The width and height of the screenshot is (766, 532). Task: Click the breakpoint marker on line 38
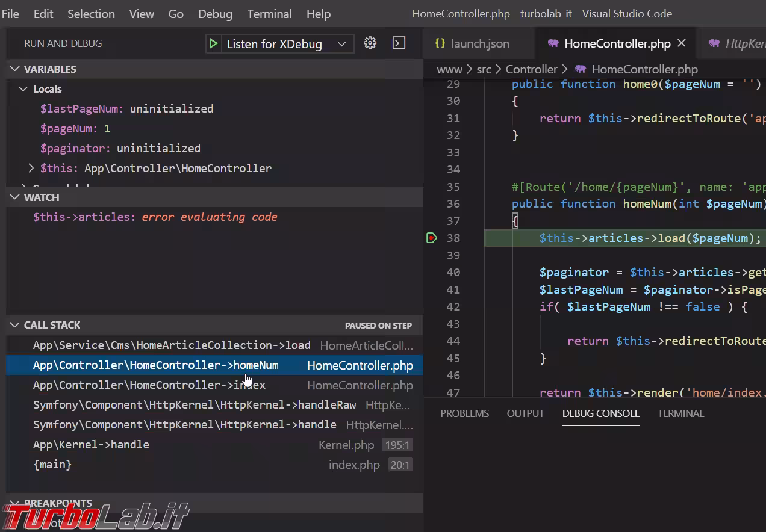pos(431,238)
